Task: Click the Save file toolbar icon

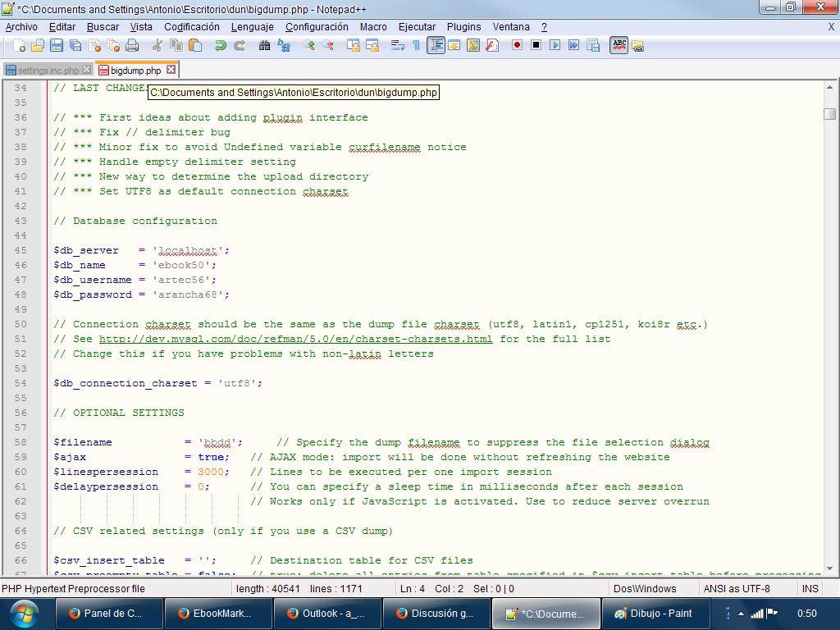Action: pos(57,46)
